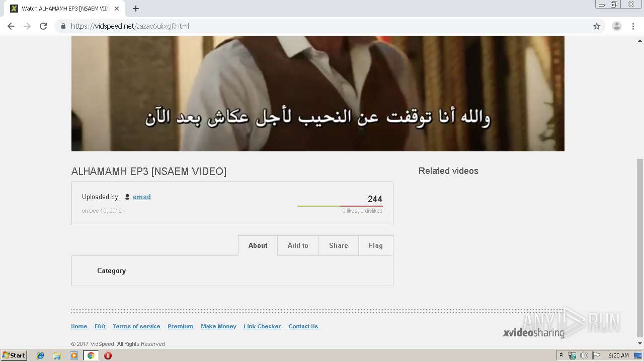This screenshot has width=644, height=362.
Task: Click the volume speaker tray icon
Action: pyautogui.click(x=584, y=355)
